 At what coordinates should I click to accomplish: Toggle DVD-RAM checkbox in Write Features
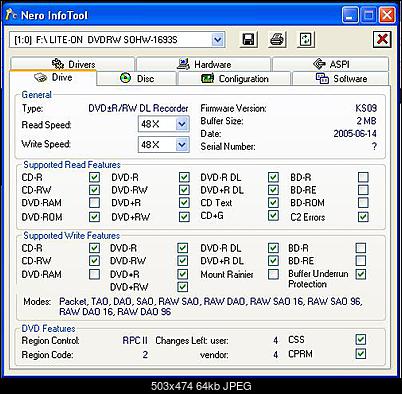pos(94,274)
